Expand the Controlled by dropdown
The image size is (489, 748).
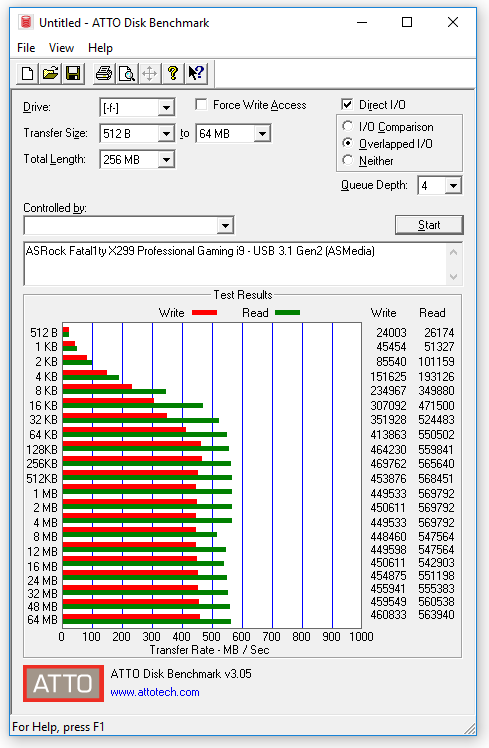225,225
